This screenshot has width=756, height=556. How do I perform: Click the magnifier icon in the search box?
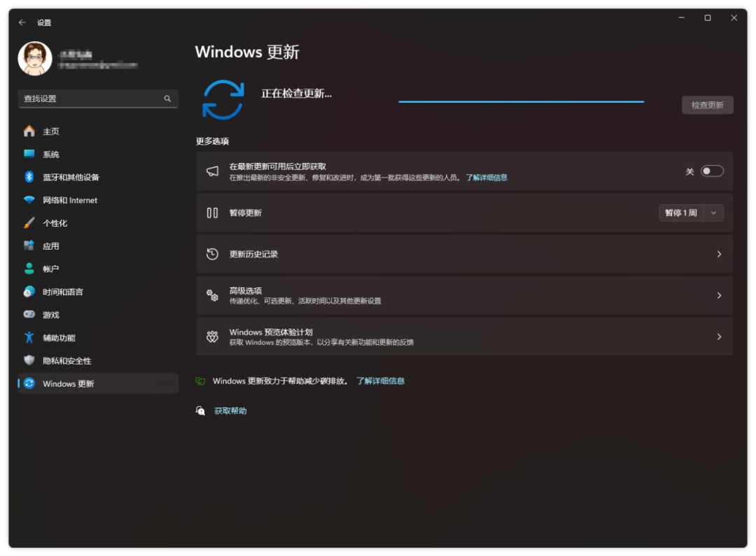(x=167, y=99)
